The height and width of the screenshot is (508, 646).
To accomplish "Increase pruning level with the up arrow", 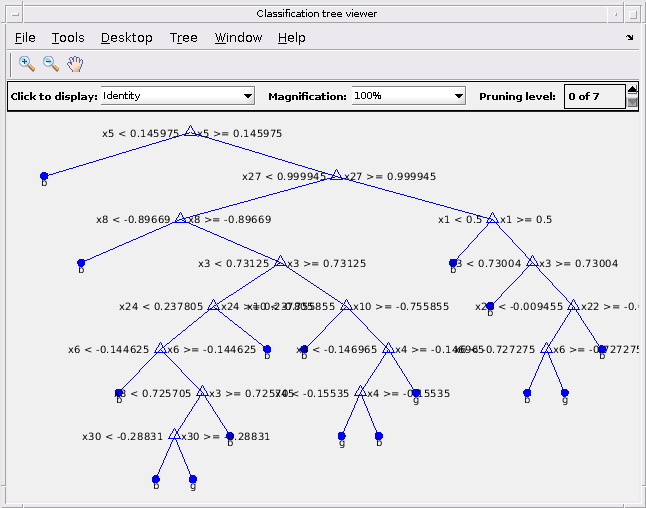I will click(632, 89).
